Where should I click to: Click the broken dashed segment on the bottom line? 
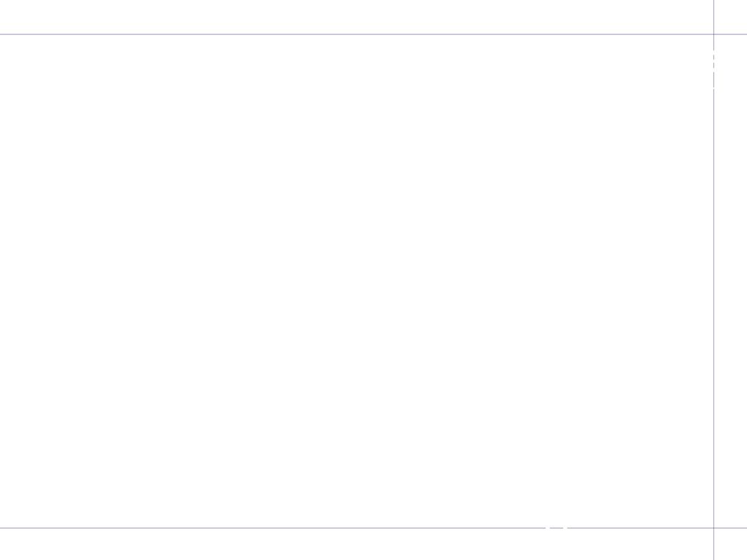pyautogui.click(x=557, y=528)
